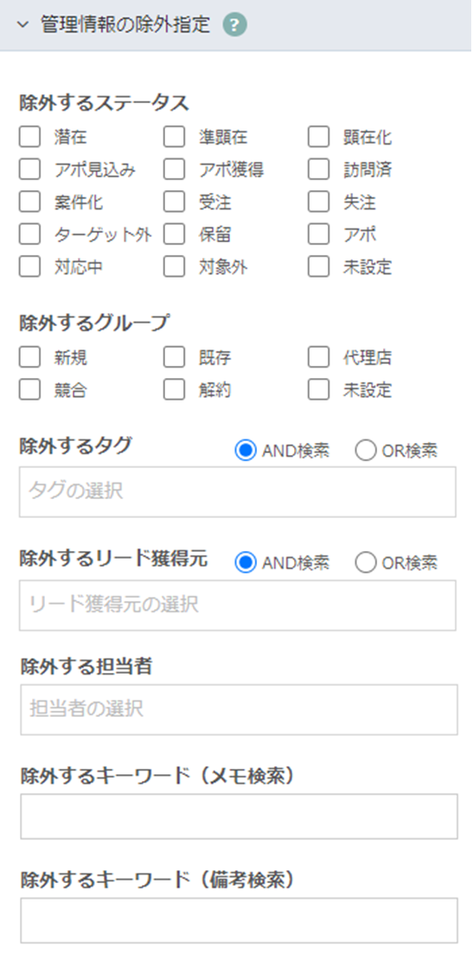Toggle the 代理店 group checkbox
Image resolution: width=473 pixels, height=980 pixels.
[319, 357]
